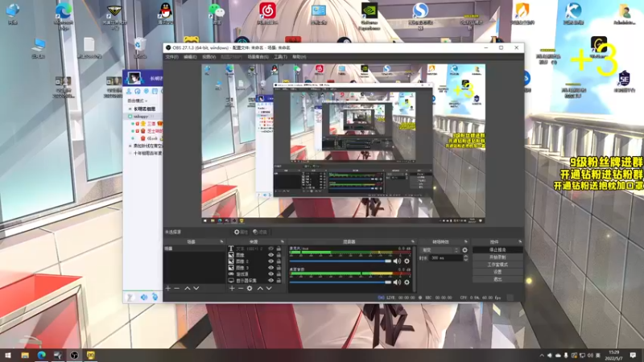644x362 pixels.
Task: Pop out the 转场特效 transitions dock panel
Action: pos(466,242)
